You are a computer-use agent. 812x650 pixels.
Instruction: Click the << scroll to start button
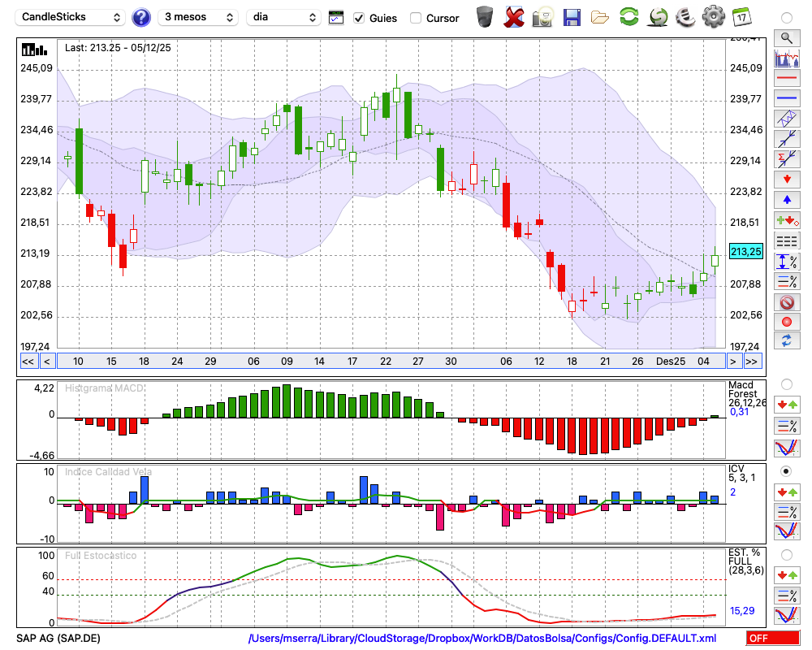coord(28,362)
